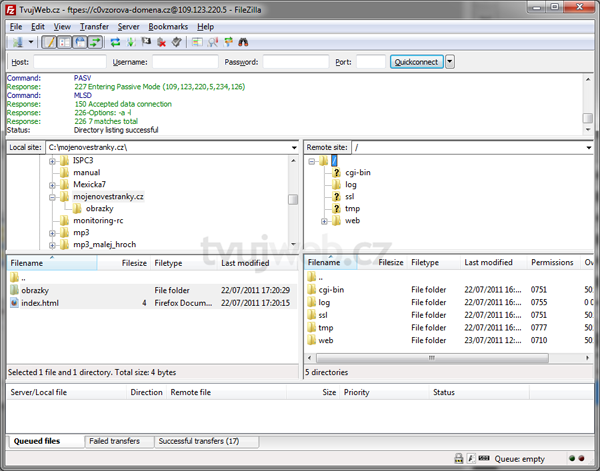Sort the queue by Priority column
Viewport: 600px width, 471px height.
[384, 393]
